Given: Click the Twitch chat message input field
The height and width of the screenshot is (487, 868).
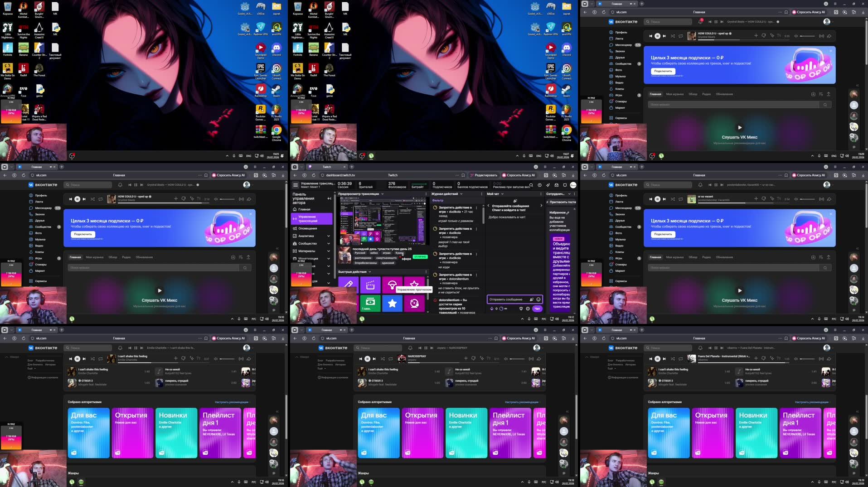Looking at the screenshot, I should pyautogui.click(x=508, y=299).
